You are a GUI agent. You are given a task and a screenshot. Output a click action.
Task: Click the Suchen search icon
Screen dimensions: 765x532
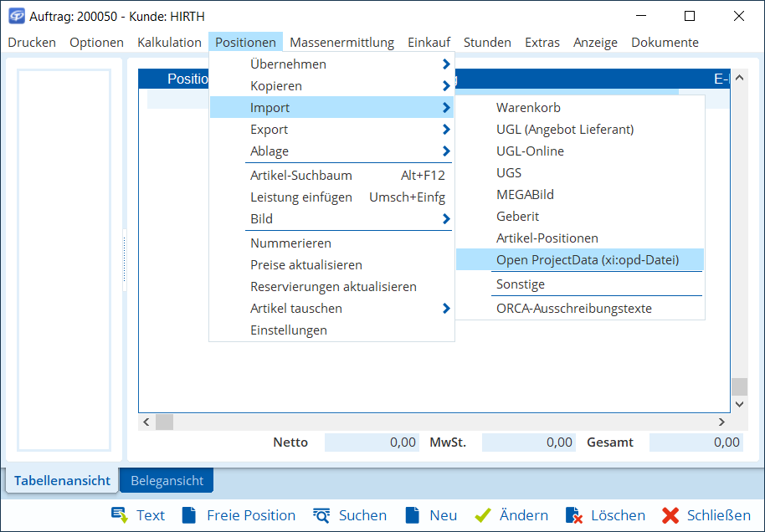(322, 515)
